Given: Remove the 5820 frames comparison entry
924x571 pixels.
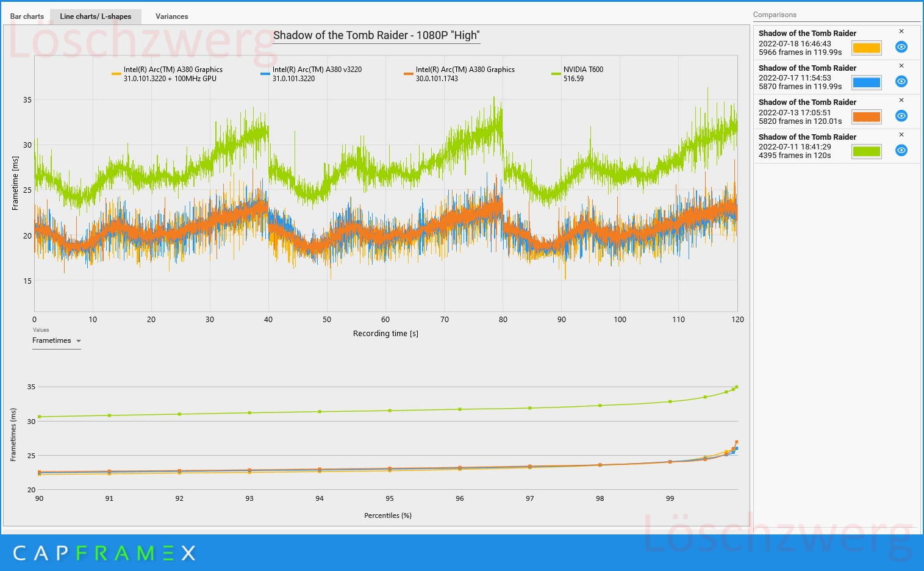Looking at the screenshot, I should [901, 100].
